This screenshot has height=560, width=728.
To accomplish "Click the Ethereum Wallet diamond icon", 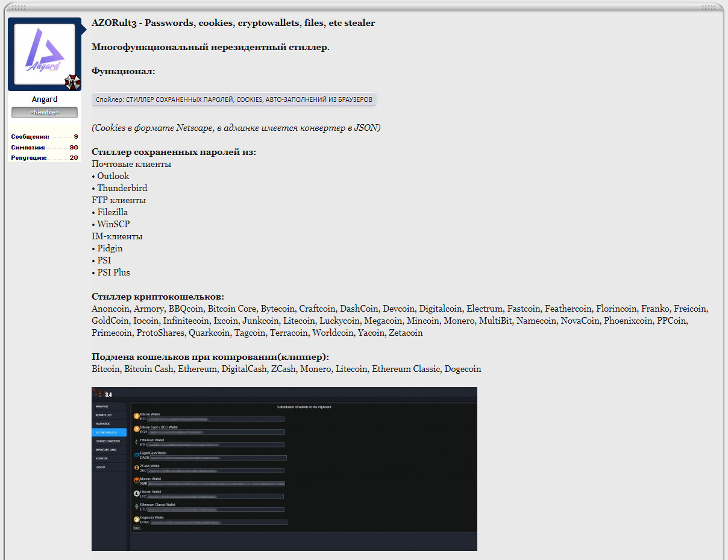I will (136, 442).
